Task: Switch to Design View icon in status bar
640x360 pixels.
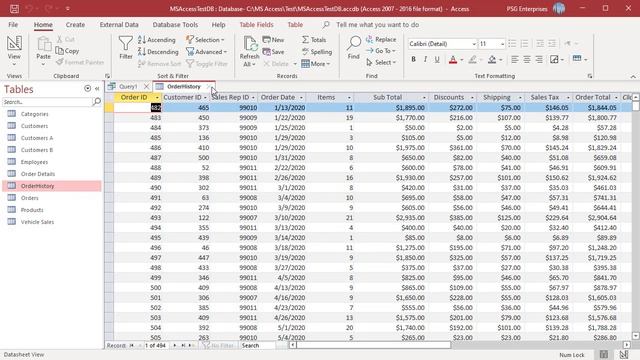Action: tap(624, 355)
